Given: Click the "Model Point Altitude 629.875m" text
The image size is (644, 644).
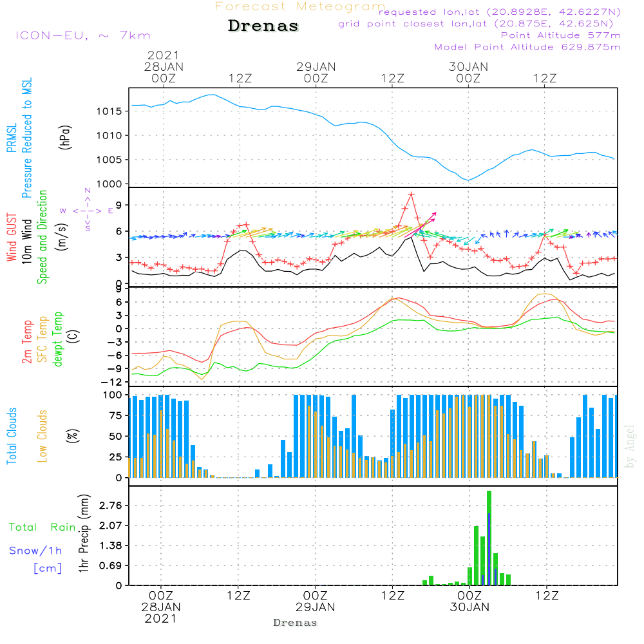Looking at the screenshot, I should (527, 47).
